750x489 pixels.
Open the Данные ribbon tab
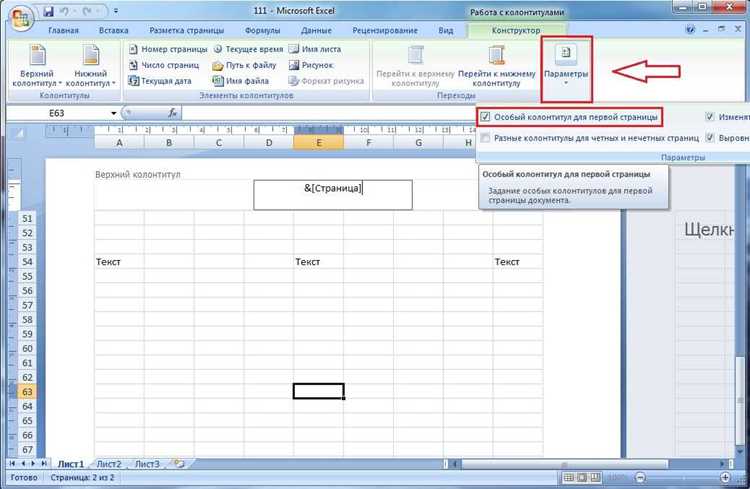pyautogui.click(x=316, y=30)
